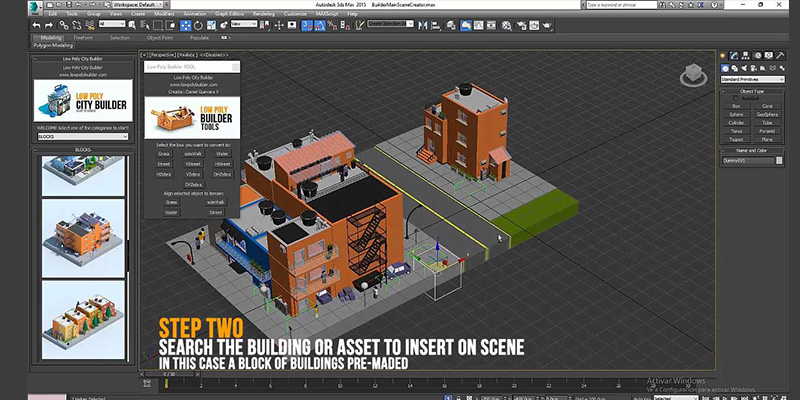Click the time slider showing 0 / 30
This screenshot has width=800, height=400.
(168, 374)
